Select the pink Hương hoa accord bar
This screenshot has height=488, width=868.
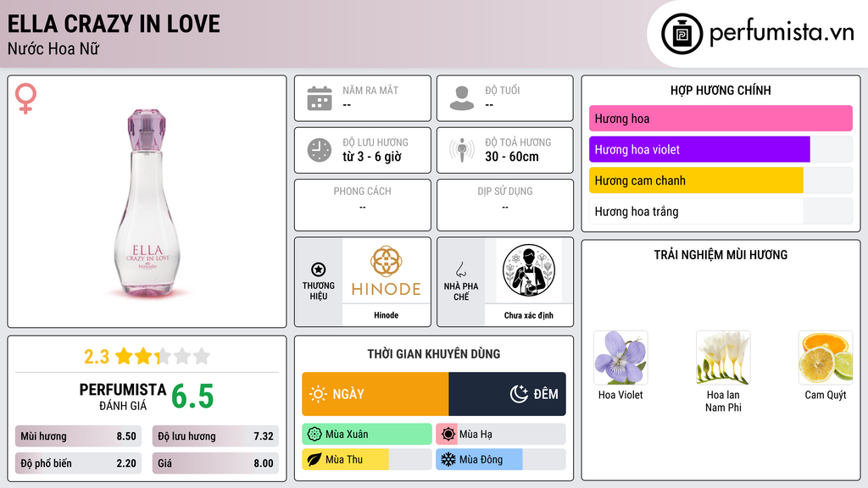pos(721,119)
